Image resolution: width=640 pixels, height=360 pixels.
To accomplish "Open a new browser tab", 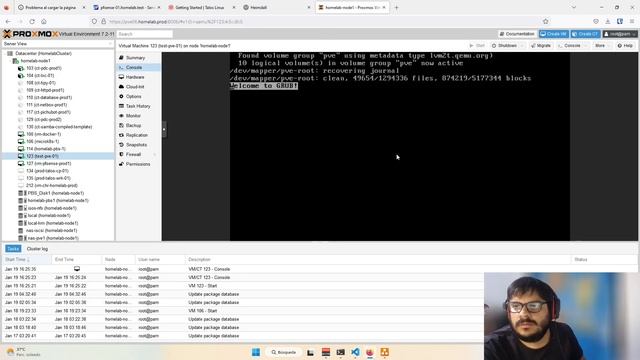I will coord(396,7).
